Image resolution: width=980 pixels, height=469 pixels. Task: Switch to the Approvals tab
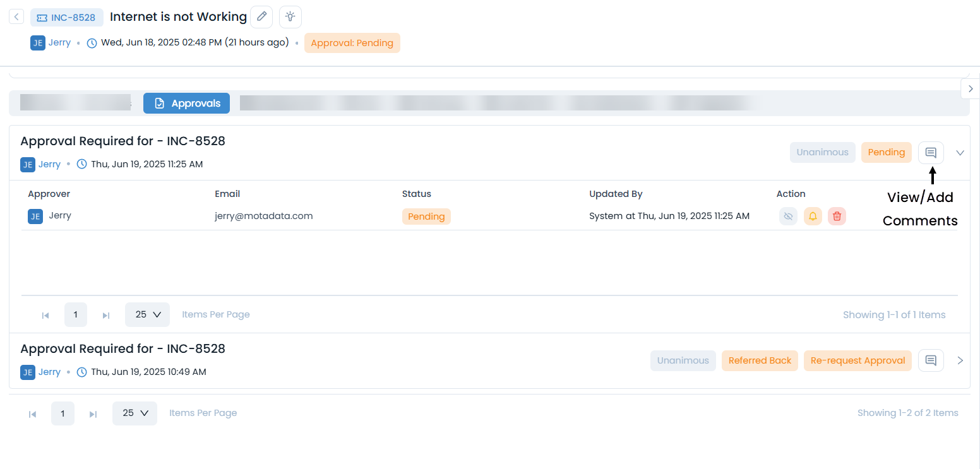(186, 103)
